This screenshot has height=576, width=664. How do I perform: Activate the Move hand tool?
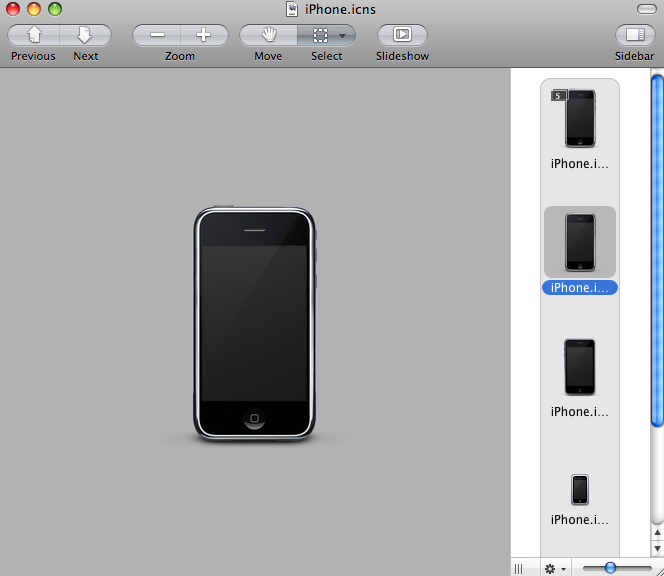click(268, 35)
